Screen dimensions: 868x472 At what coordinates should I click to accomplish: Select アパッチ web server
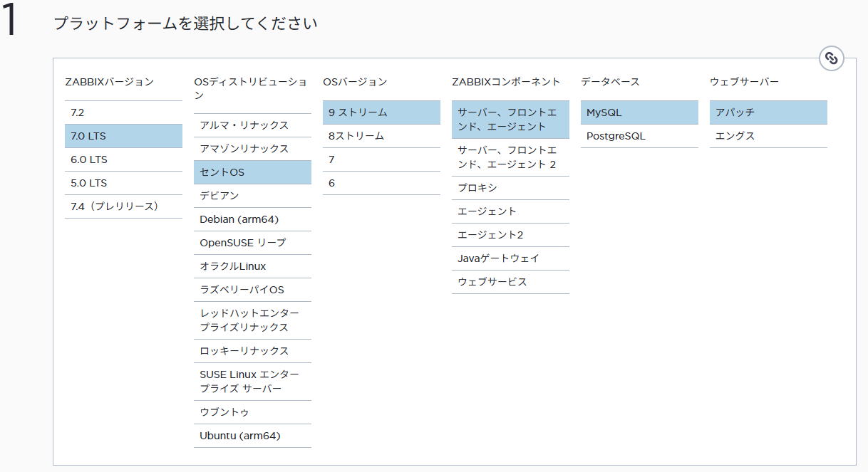[768, 112]
